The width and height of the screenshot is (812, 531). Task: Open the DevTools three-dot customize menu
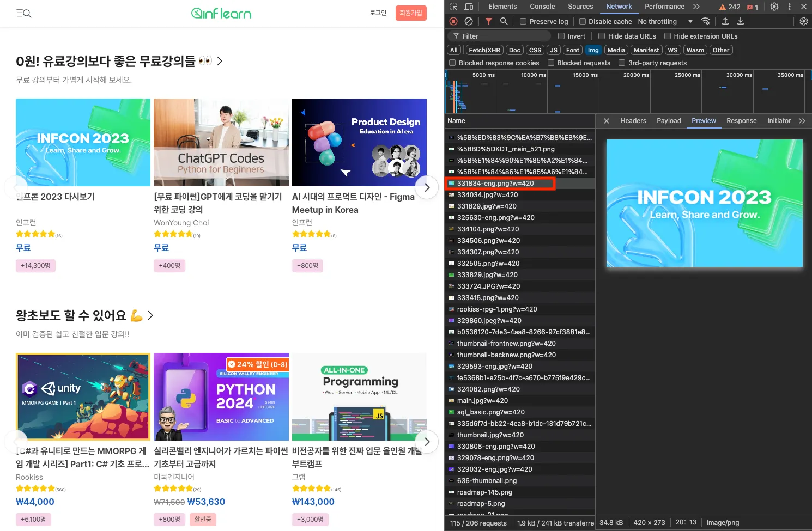tap(790, 7)
